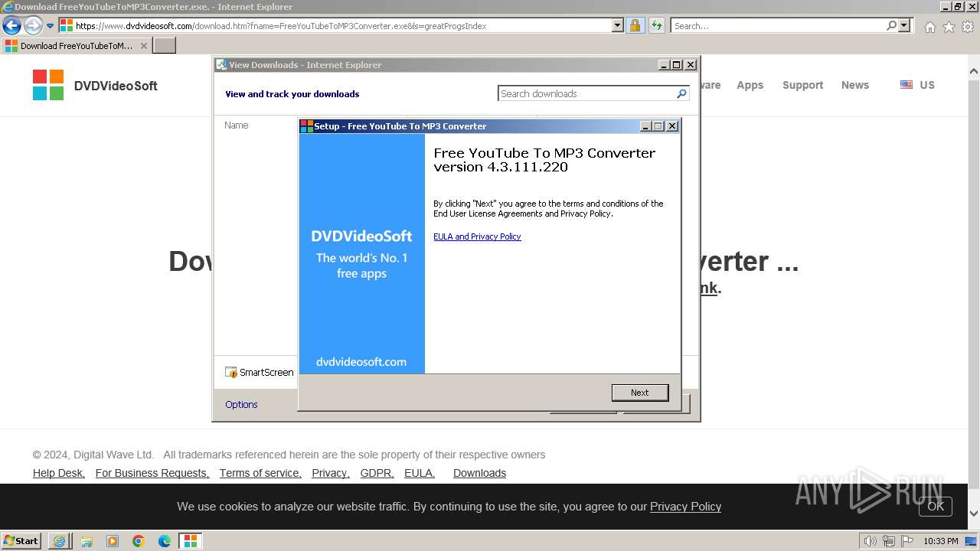This screenshot has height=551, width=980.
Task: Close the Setup window
Action: 672,126
